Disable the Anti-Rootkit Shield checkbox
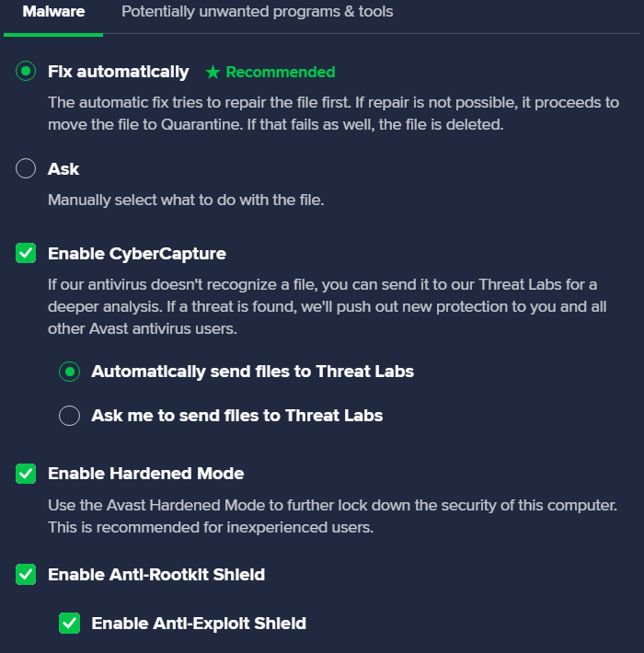 pos(26,575)
